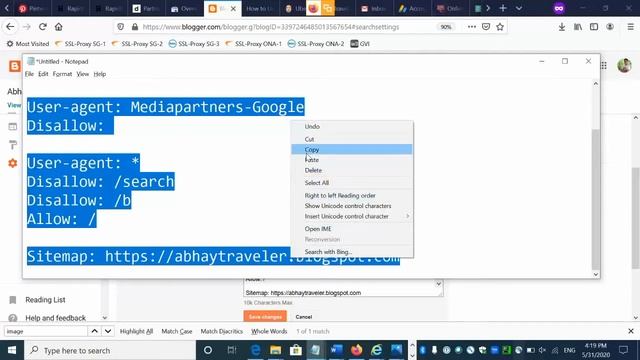Open Firefox library icon
The image size is (640, 360).
pos(578,27)
